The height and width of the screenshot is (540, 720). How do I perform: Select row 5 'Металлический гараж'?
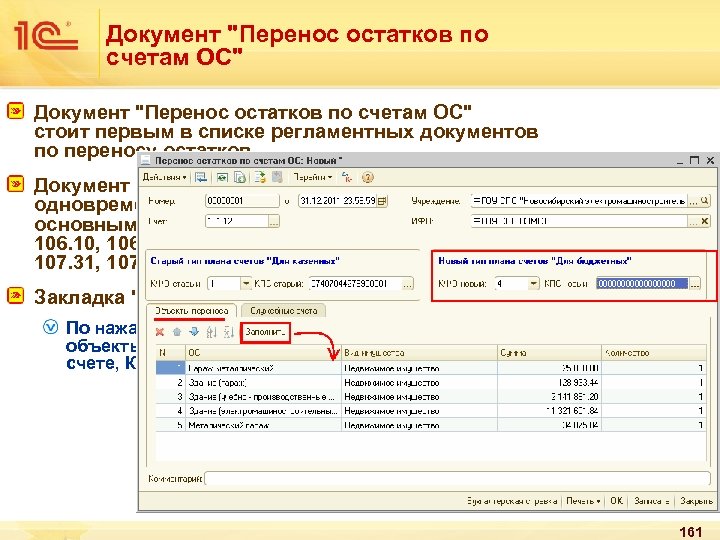(430, 425)
